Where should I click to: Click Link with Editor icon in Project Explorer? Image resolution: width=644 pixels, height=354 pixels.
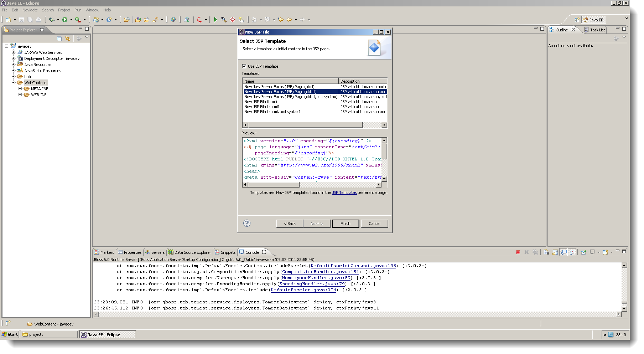[x=68, y=39]
